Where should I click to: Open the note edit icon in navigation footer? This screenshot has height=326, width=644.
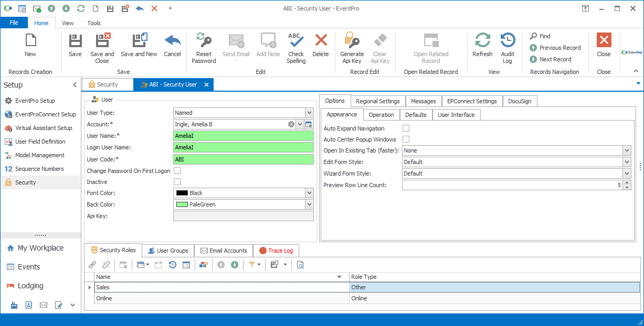(x=58, y=305)
